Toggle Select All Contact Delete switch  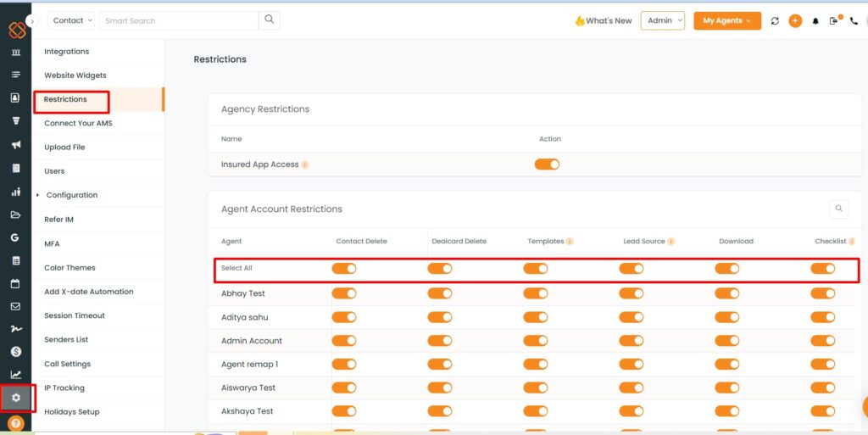coord(344,269)
